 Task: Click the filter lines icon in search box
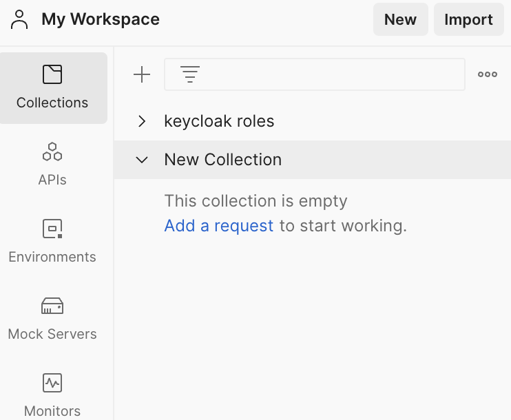190,74
